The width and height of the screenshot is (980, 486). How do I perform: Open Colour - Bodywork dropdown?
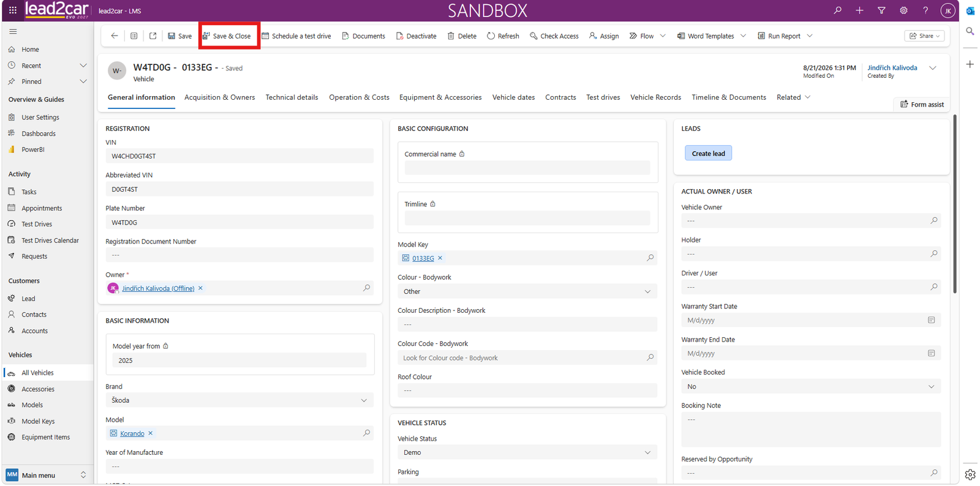(527, 291)
